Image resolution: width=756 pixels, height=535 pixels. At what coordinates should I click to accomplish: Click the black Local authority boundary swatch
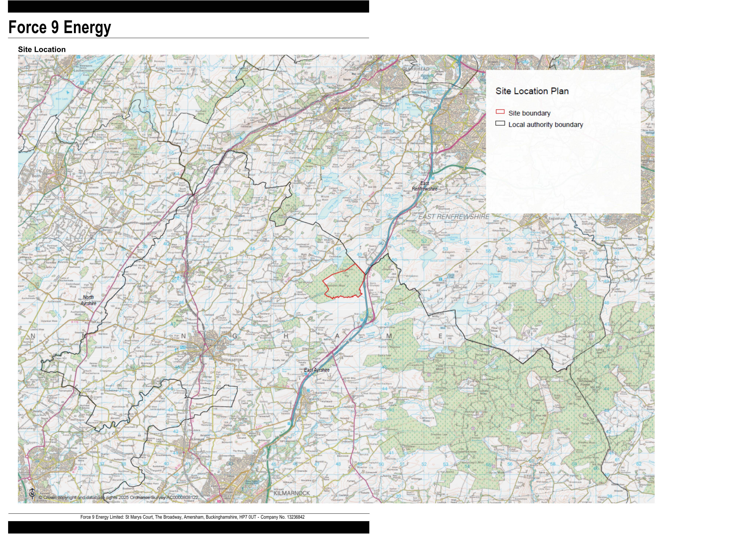500,123
